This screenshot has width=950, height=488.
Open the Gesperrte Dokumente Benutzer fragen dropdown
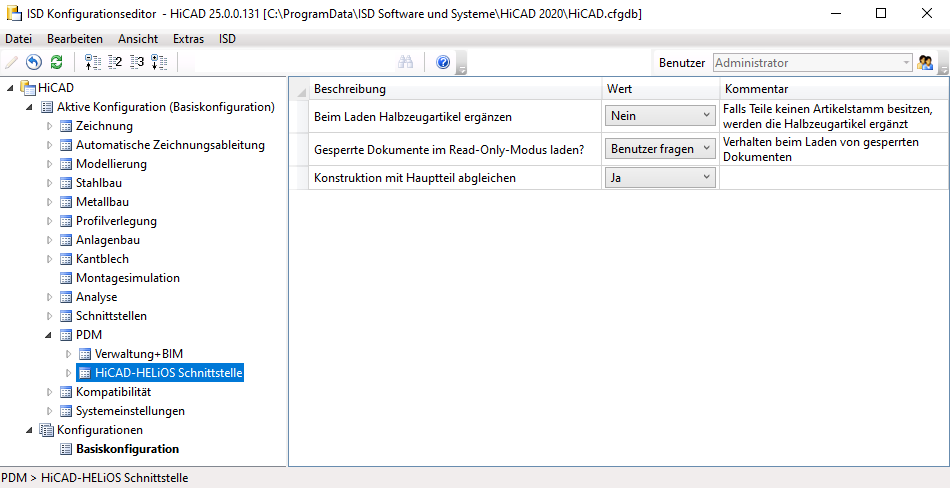coord(660,149)
